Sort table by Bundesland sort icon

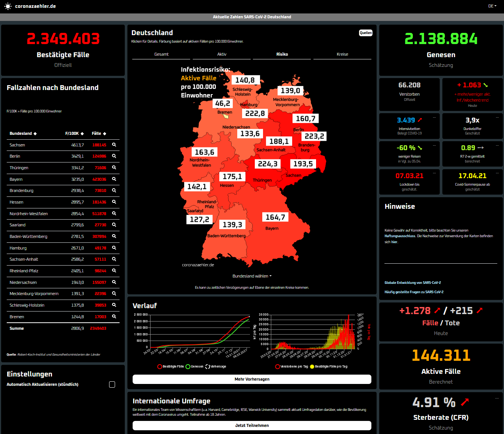coord(35,134)
